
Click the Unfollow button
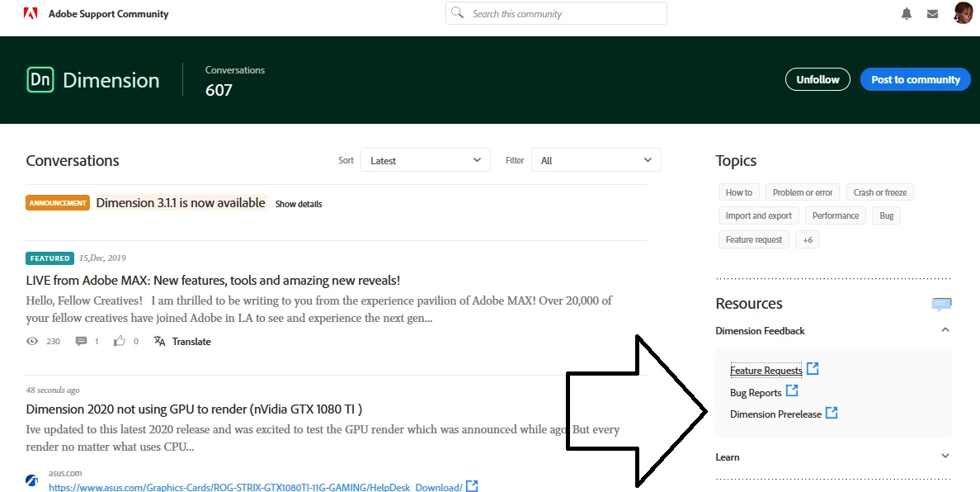[x=817, y=79]
